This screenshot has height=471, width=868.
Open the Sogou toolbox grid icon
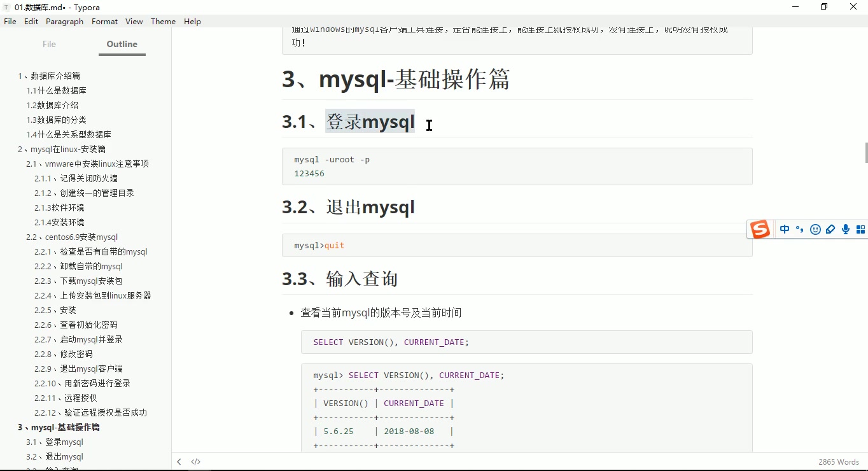tap(861, 230)
